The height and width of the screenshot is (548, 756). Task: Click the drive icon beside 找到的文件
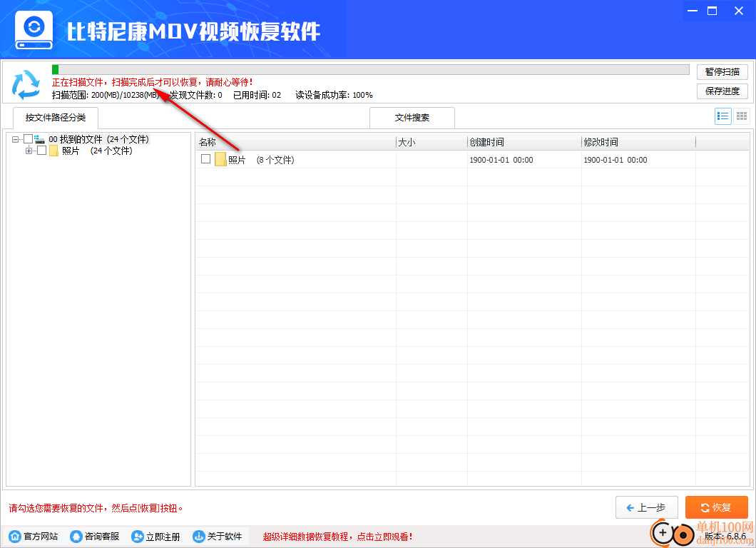pyautogui.click(x=39, y=139)
